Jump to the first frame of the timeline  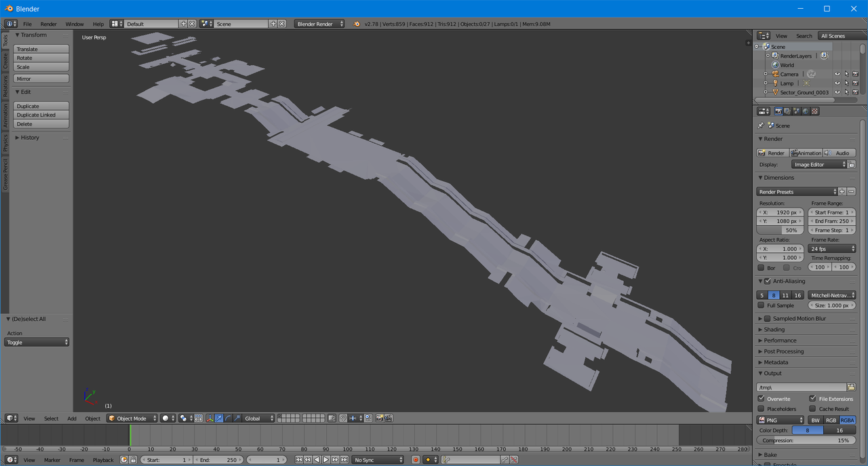pos(298,460)
